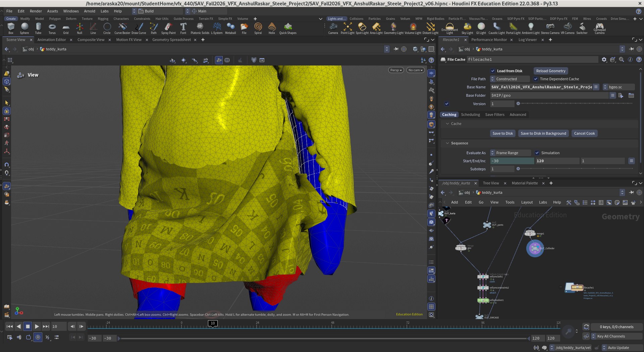Adjust the Substeps slider handle
This screenshot has width=644, height=352.
518,169
